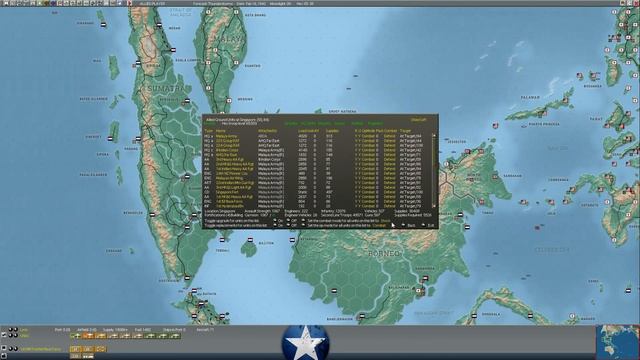Image resolution: width=640 pixels, height=360 pixels.
Task: Turn replacements On for all listed units
Action: [275, 225]
